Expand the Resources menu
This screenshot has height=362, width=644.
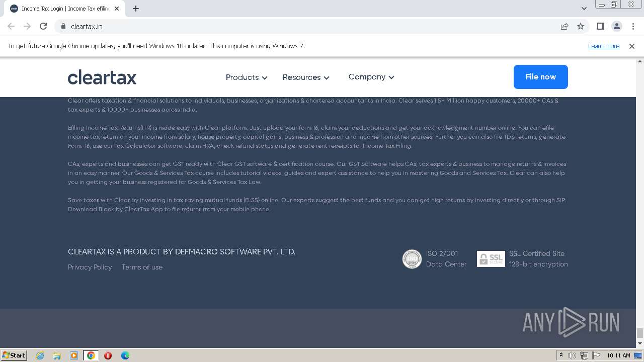[x=306, y=77]
